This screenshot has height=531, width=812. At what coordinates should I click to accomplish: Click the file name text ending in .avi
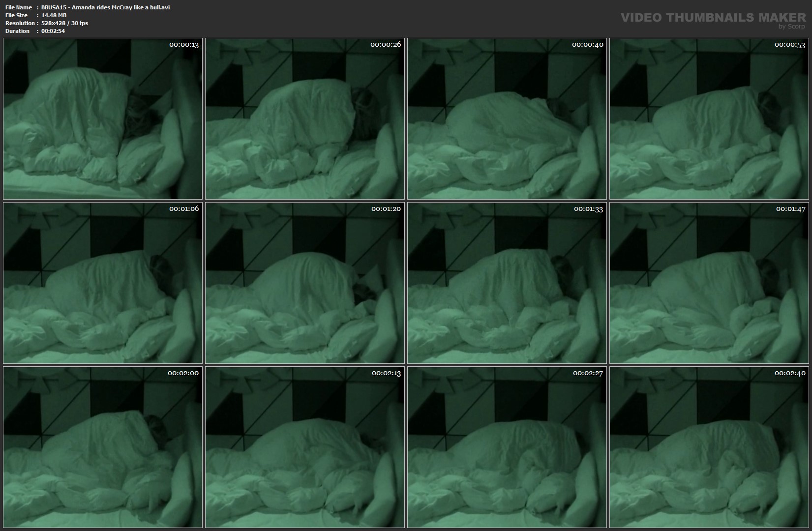[x=106, y=7]
